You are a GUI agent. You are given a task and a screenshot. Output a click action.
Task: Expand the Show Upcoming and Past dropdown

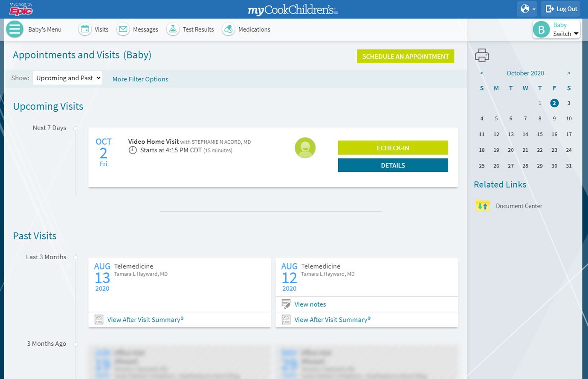click(67, 78)
